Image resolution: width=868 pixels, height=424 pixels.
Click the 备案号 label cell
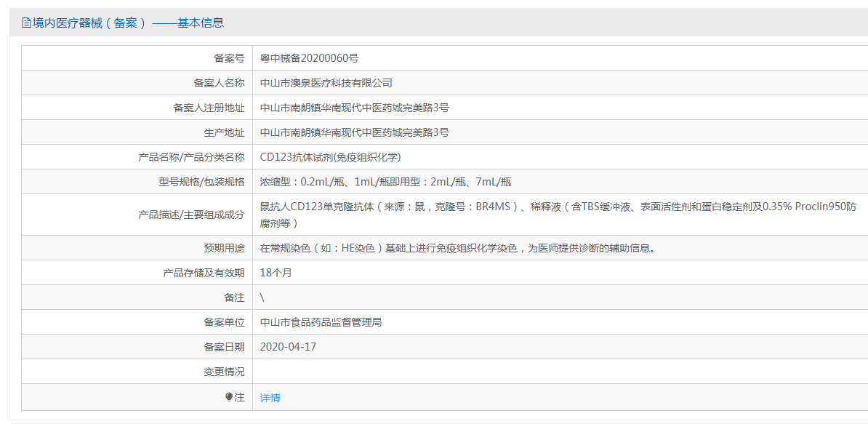pos(229,58)
